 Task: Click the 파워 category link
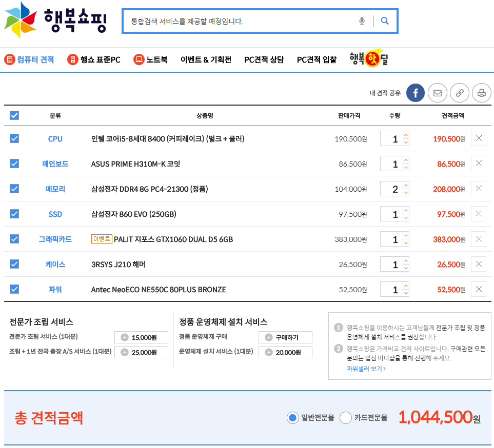tap(55, 289)
